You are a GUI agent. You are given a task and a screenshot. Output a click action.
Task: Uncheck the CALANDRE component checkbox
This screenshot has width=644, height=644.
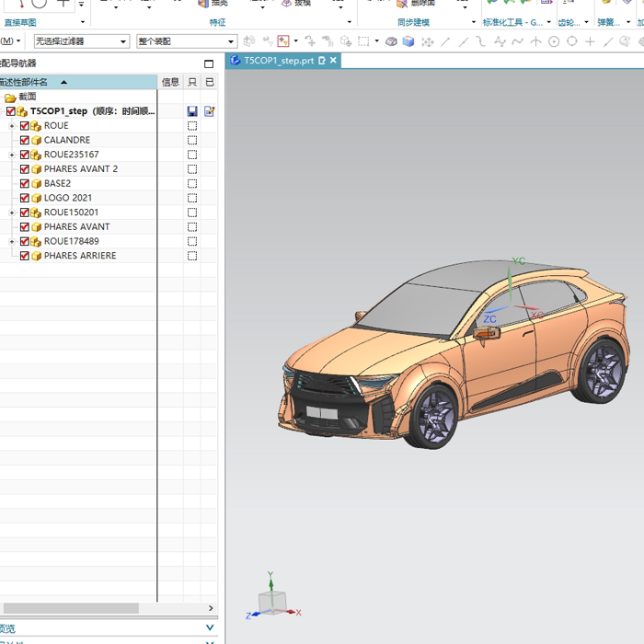tap(25, 140)
